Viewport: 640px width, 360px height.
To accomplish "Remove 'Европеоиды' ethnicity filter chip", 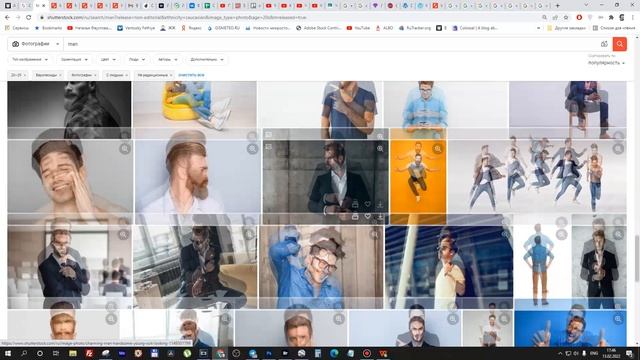I will point(60,75).
